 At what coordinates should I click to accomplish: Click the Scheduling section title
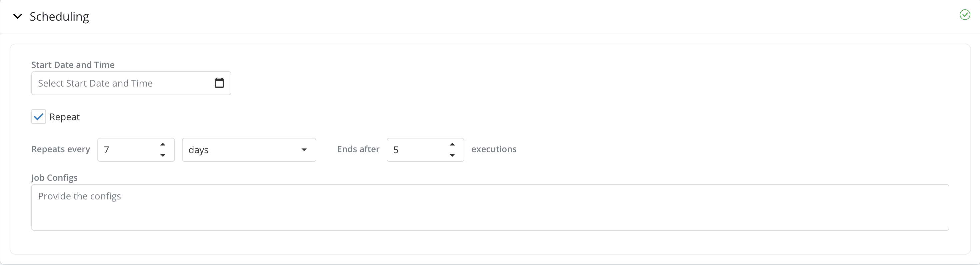tap(59, 16)
